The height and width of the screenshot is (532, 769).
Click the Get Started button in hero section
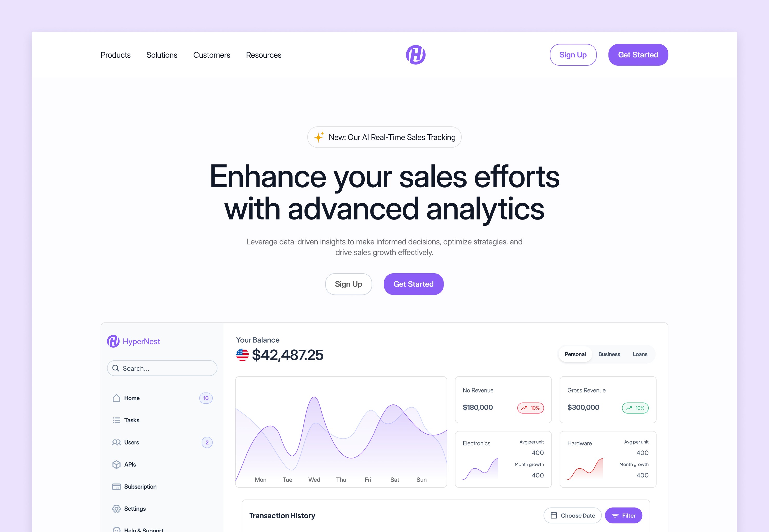point(413,284)
